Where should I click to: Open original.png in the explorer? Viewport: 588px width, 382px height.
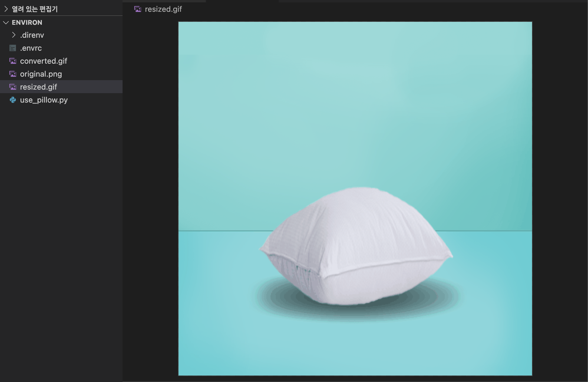(x=41, y=74)
